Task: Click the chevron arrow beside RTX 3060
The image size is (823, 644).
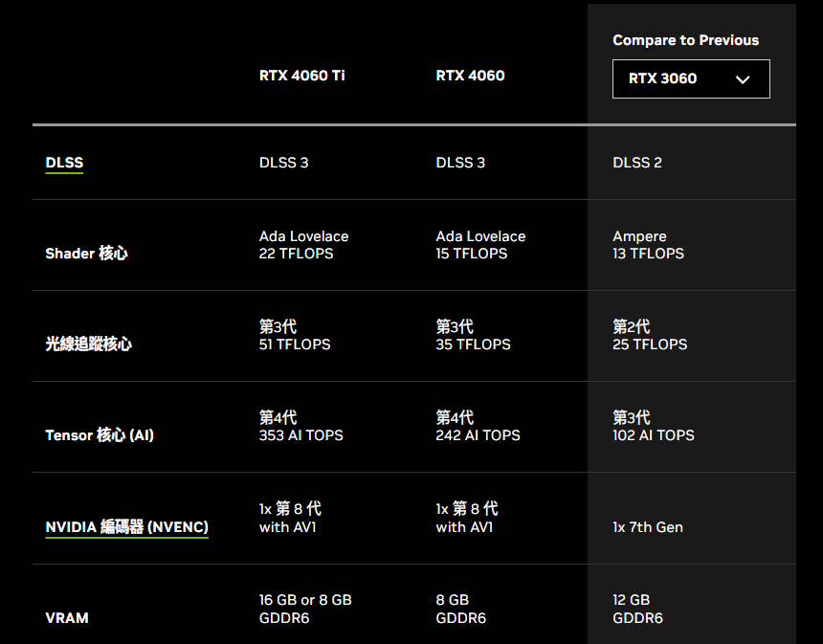Action: pos(743,79)
